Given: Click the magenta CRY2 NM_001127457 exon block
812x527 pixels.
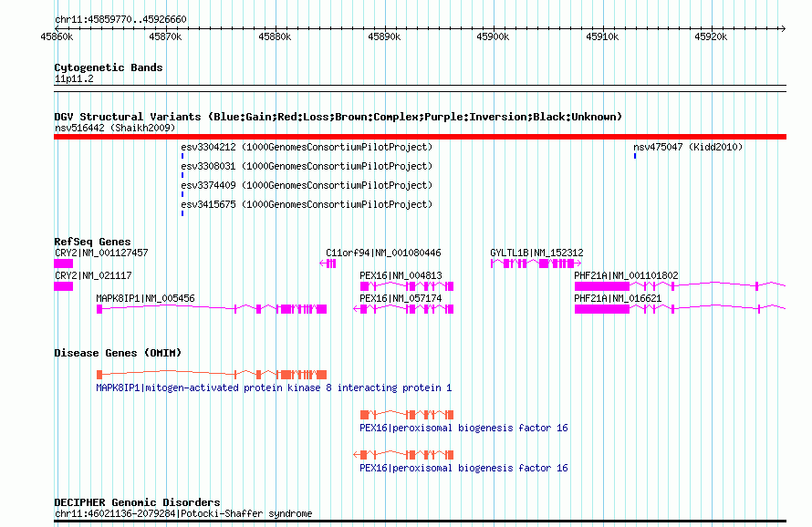Looking at the screenshot, I should pyautogui.click(x=63, y=263).
